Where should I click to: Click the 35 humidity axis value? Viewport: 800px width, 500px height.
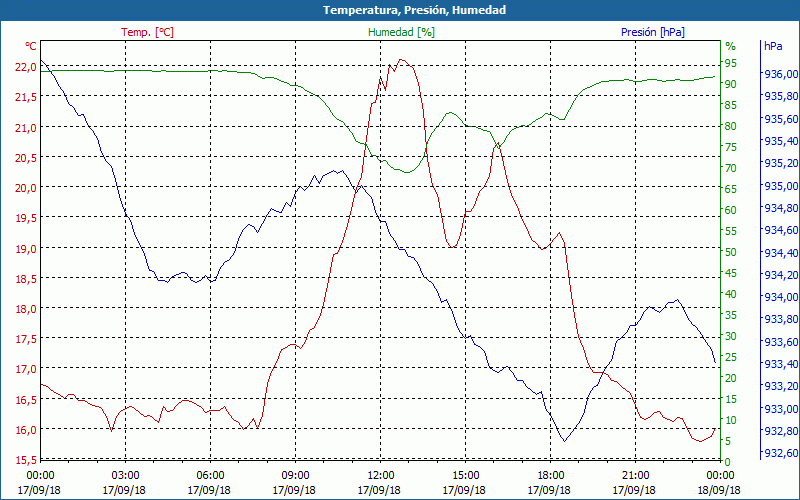pos(731,315)
